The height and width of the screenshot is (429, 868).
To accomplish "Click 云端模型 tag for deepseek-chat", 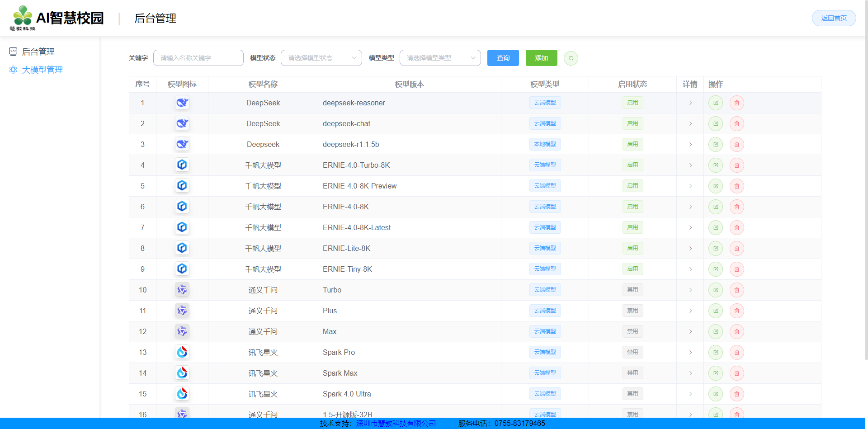I will pos(545,123).
